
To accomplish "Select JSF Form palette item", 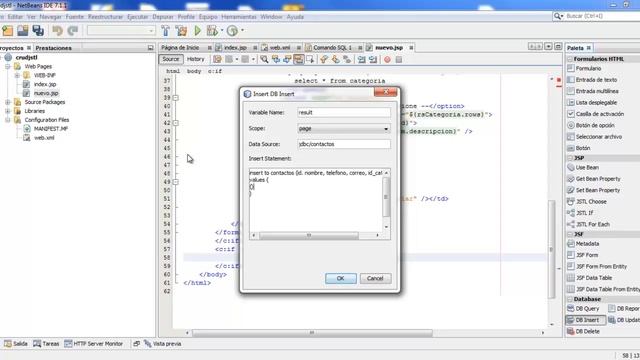I will point(583,255).
